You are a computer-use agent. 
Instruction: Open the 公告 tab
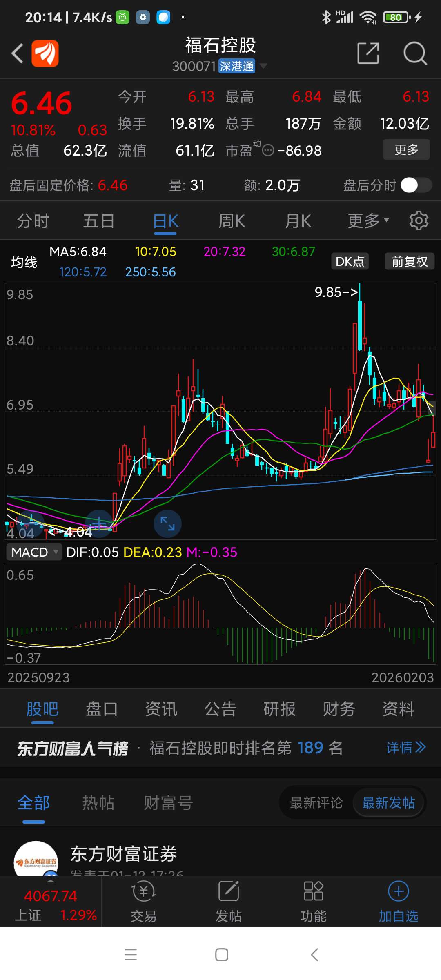coord(220,709)
